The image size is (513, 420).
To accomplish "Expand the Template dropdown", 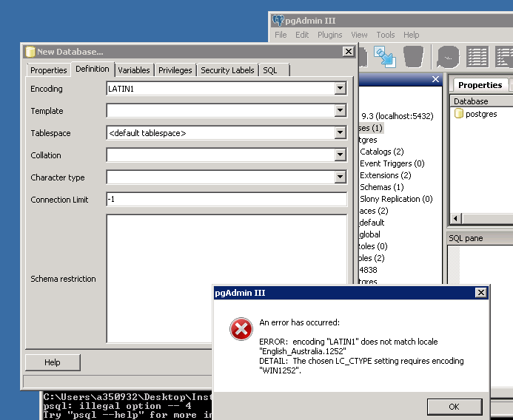I will (340, 111).
